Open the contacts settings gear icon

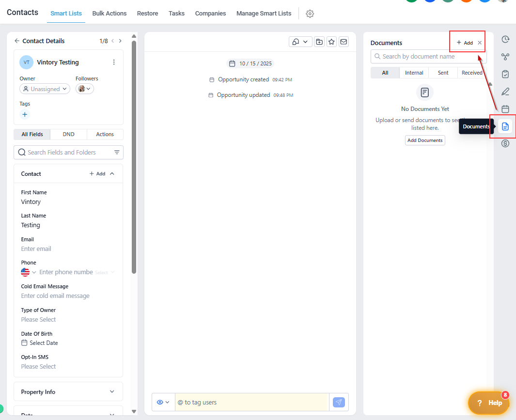pyautogui.click(x=310, y=14)
